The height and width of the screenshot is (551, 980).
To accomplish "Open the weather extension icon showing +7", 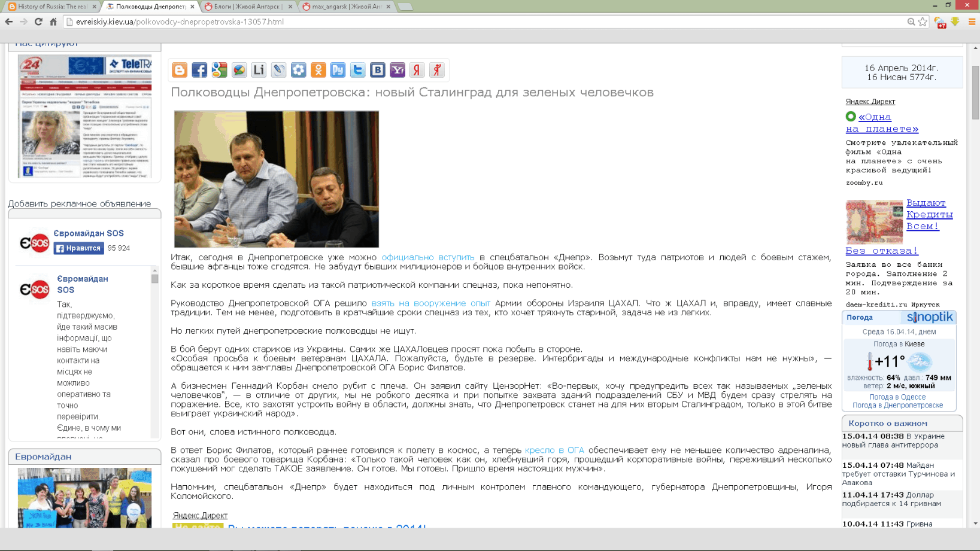I will 938,21.
